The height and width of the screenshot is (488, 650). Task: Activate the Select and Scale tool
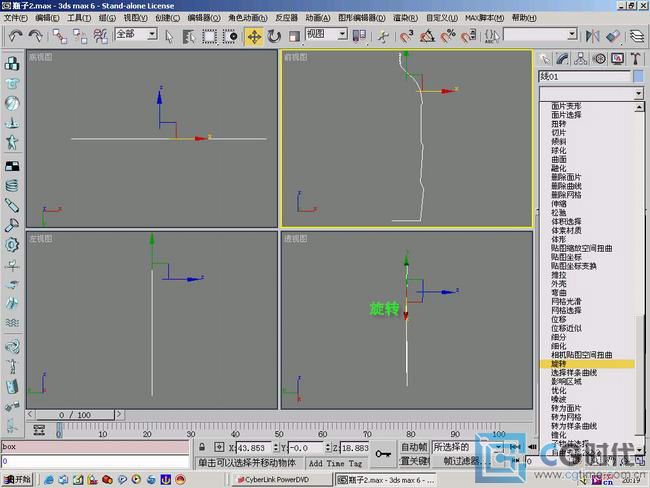coord(294,36)
